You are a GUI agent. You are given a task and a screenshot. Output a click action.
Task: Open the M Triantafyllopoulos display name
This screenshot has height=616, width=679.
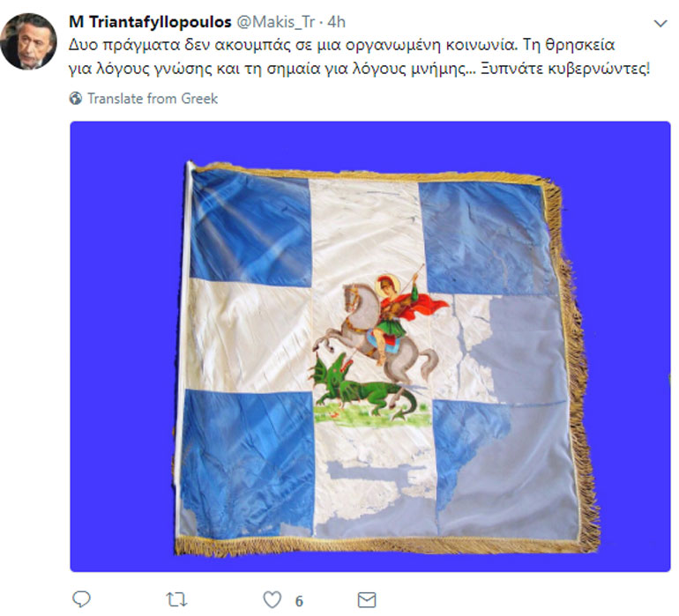click(150, 22)
